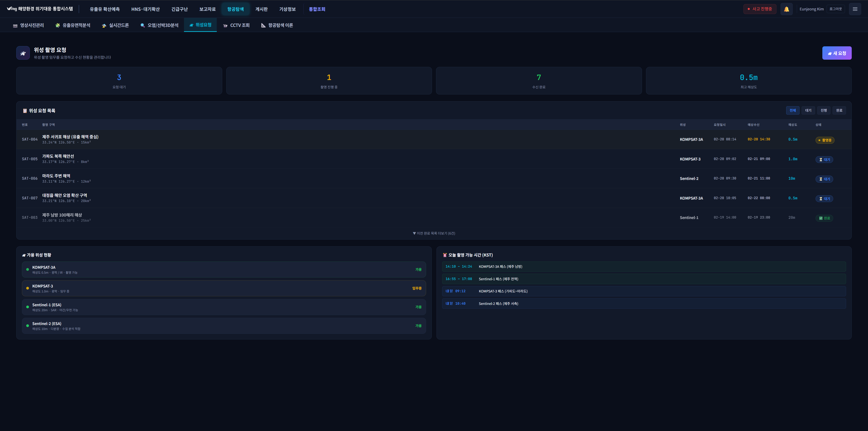Screen dimensions: 868x431
Task: Open the 유출유 확산예측 menu
Action: pyautogui.click(x=104, y=9)
